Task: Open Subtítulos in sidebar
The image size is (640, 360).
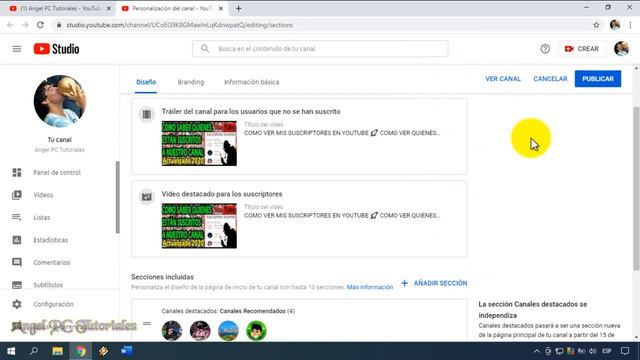Action: 48,284
